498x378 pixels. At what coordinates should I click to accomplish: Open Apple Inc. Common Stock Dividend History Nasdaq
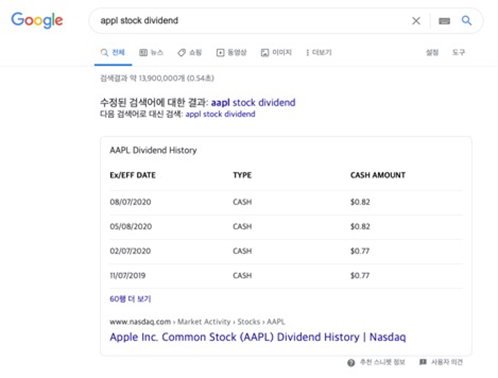pos(258,337)
